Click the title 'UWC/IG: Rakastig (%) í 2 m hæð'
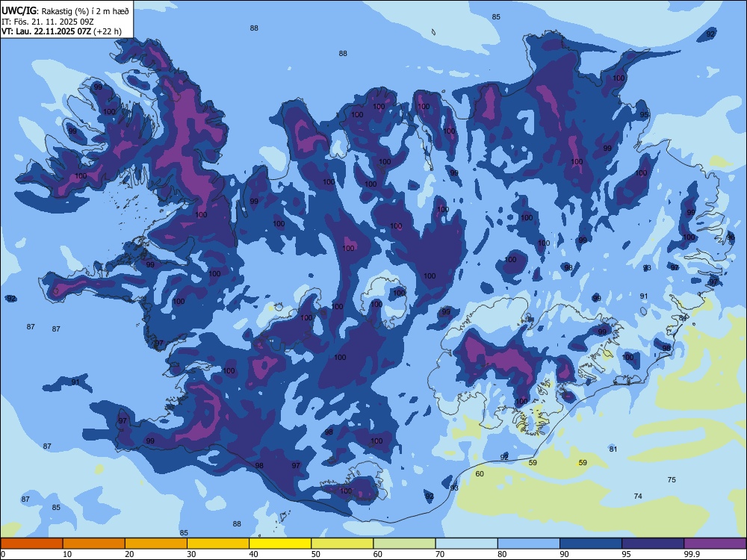 (x=65, y=10)
